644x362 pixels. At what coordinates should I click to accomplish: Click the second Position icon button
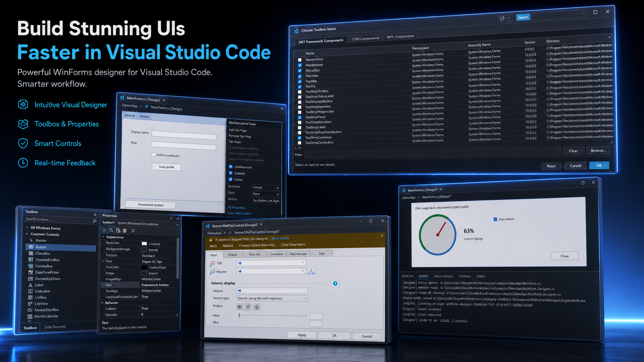click(248, 307)
